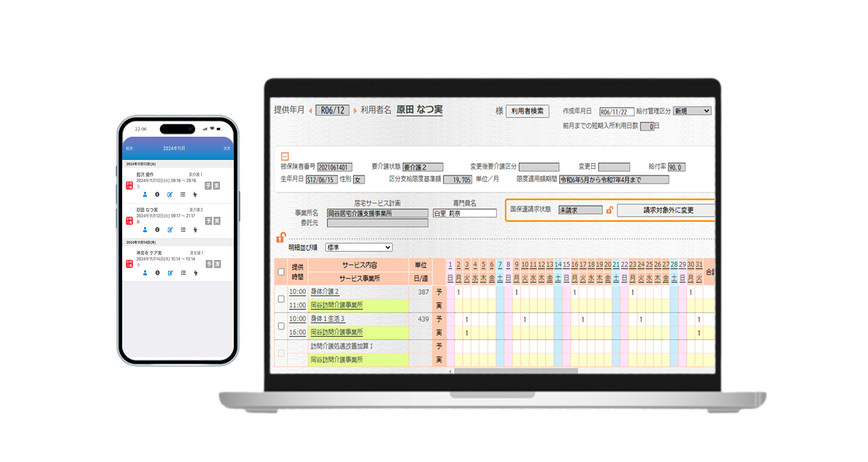The height and width of the screenshot is (462, 868).
Task: Tap the list icon under 神宮寺 ケア実
Action: tap(183, 273)
